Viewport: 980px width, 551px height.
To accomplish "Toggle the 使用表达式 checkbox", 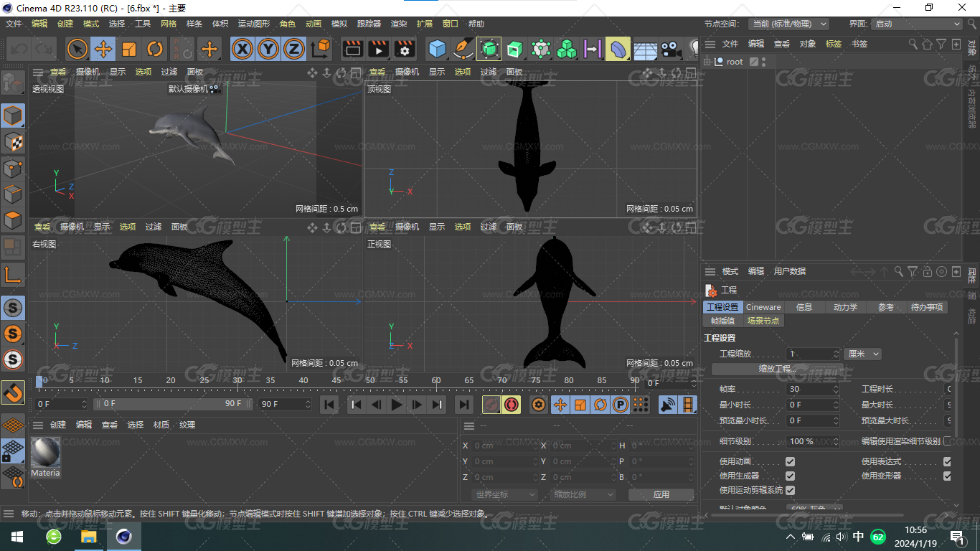I will click(x=947, y=461).
